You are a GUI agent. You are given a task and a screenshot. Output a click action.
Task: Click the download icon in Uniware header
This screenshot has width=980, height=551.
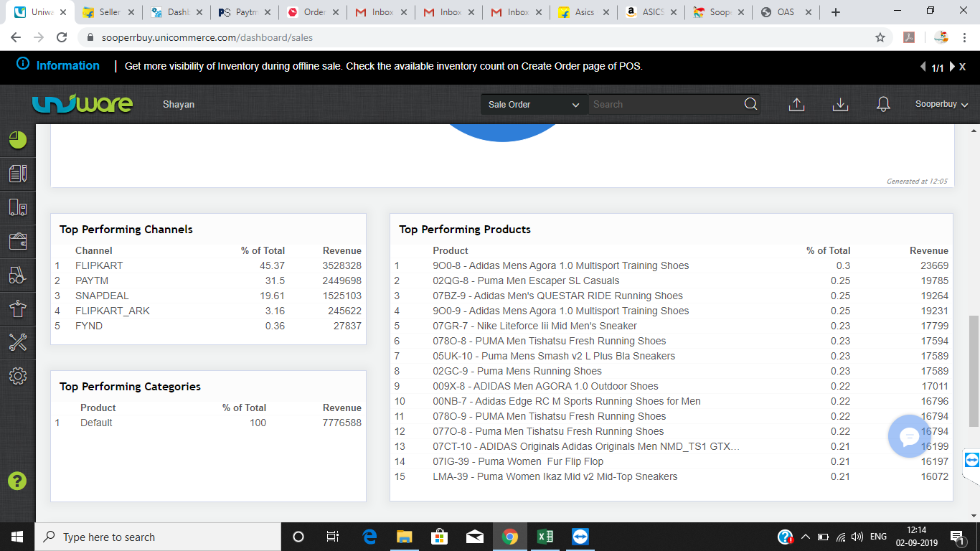coord(840,105)
